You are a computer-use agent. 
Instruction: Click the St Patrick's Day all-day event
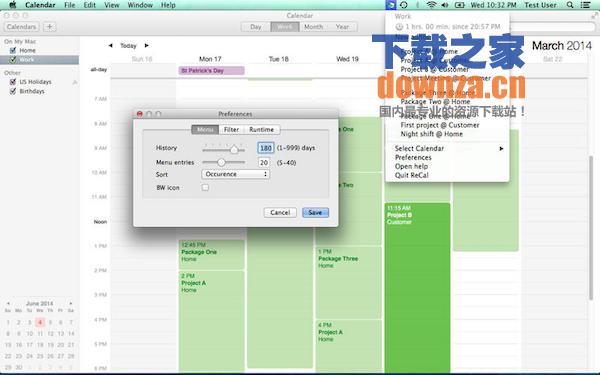click(x=211, y=70)
